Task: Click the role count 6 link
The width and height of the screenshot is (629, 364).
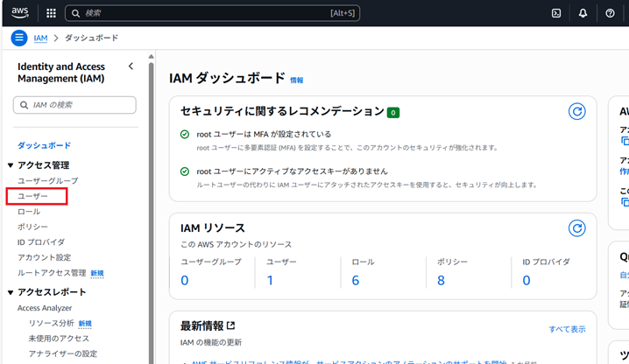Action: pos(356,280)
